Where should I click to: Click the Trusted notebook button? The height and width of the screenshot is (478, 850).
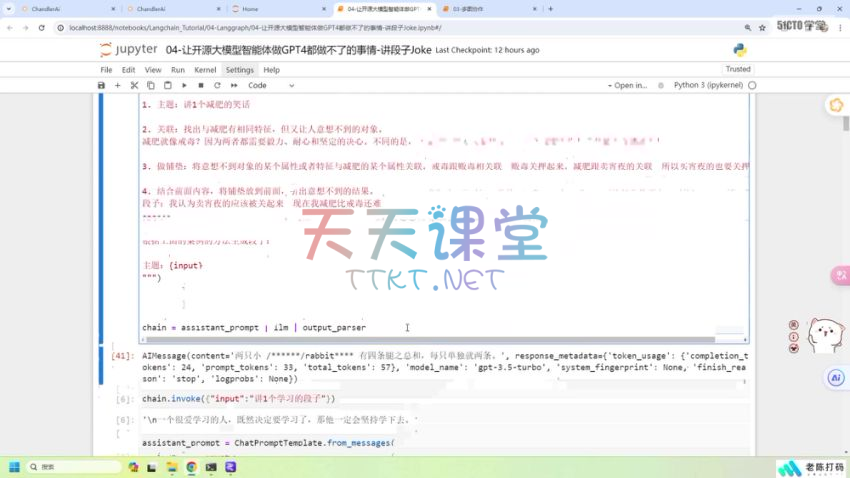(x=738, y=70)
